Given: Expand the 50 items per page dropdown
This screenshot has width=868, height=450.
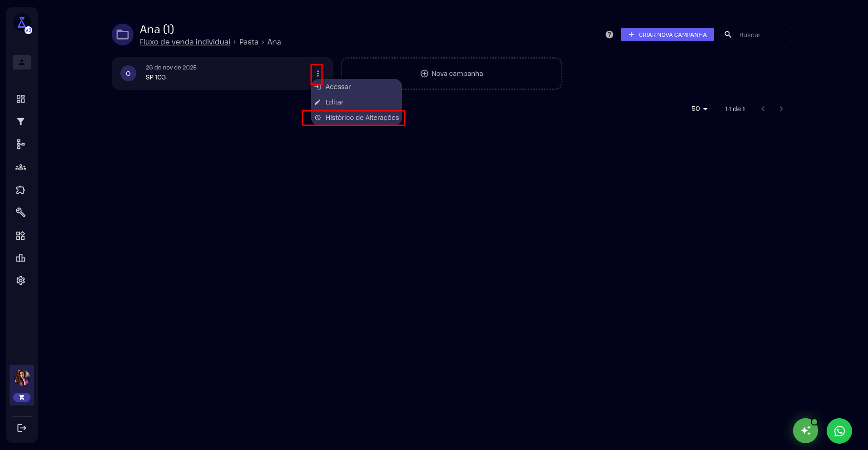Looking at the screenshot, I should click(x=699, y=109).
